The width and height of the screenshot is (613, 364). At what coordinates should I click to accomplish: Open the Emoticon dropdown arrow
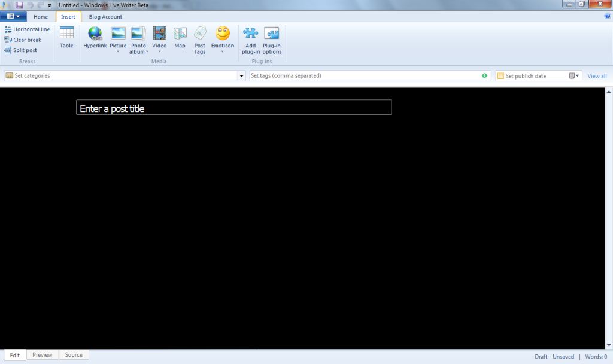(x=223, y=51)
